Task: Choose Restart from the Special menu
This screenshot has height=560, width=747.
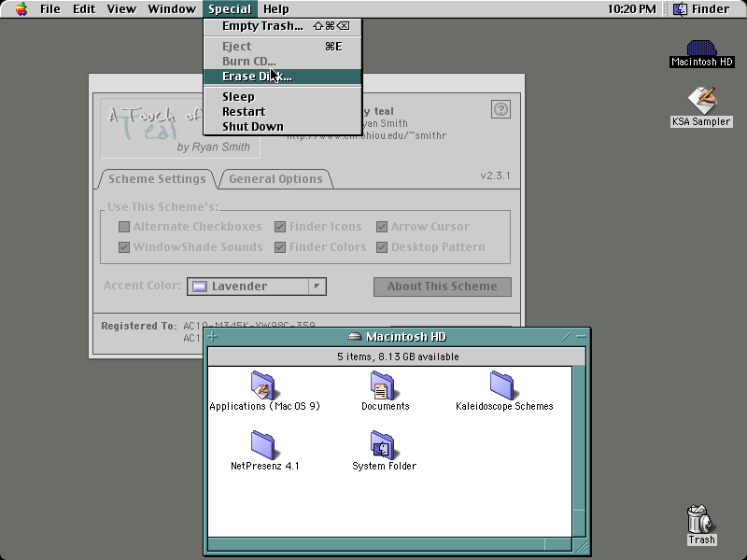Action: [x=283, y=111]
